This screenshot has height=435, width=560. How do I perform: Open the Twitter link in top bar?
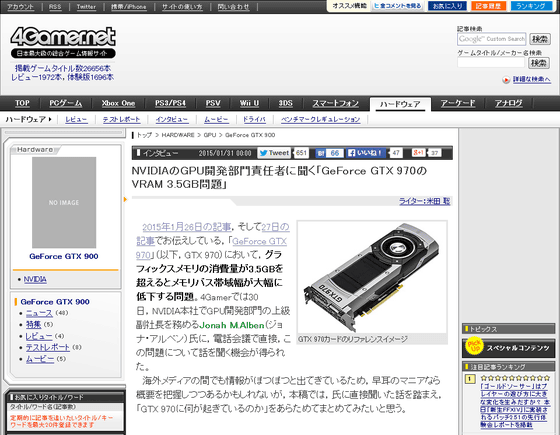pyautogui.click(x=86, y=6)
